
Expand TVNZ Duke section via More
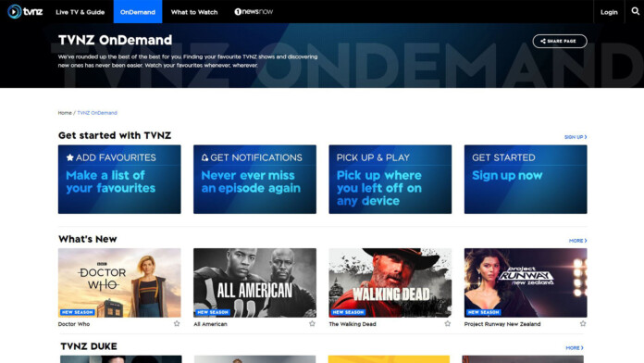[x=575, y=348]
